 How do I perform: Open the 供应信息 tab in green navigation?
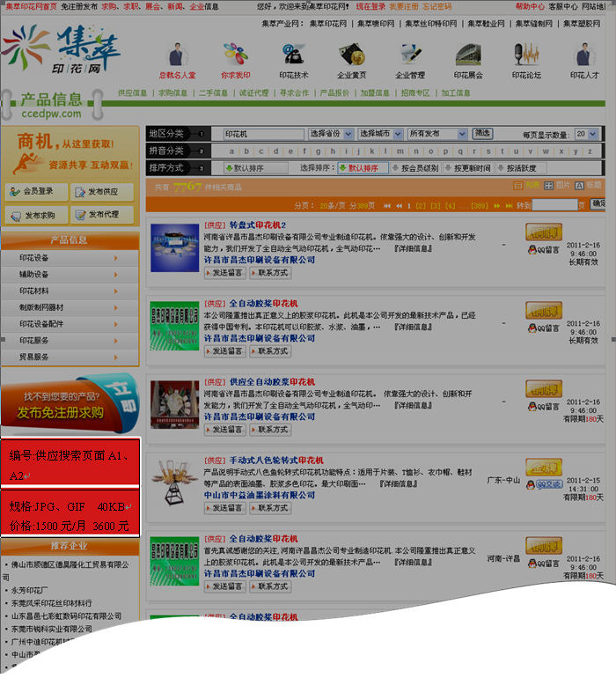[132, 92]
